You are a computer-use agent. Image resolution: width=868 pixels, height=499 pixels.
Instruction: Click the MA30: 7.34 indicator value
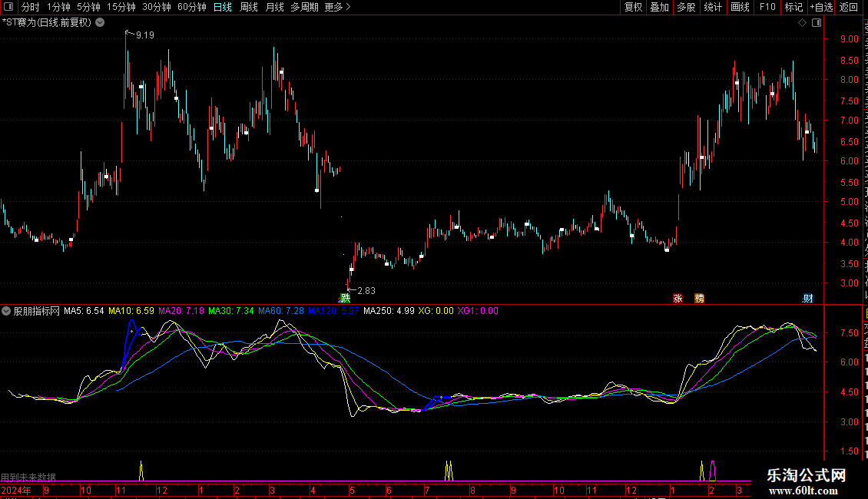click(x=231, y=311)
